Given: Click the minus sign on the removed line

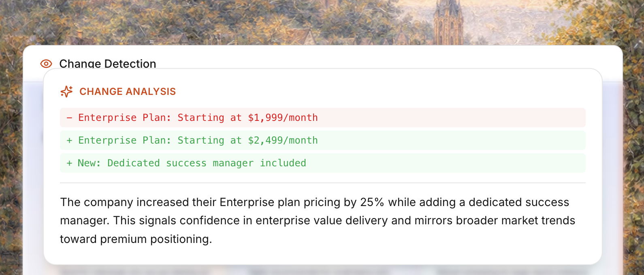Looking at the screenshot, I should point(69,118).
